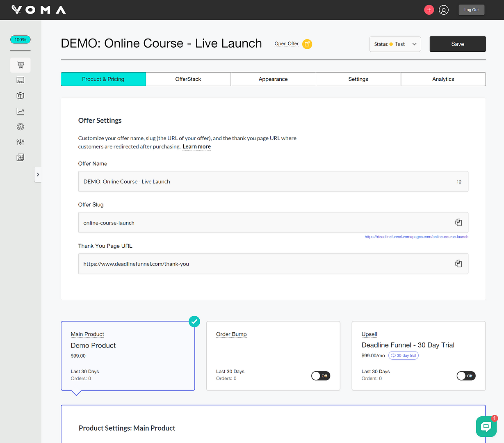Image resolution: width=504 pixels, height=443 pixels.
Task: Click into the Offer Slug field
Action: (273, 222)
